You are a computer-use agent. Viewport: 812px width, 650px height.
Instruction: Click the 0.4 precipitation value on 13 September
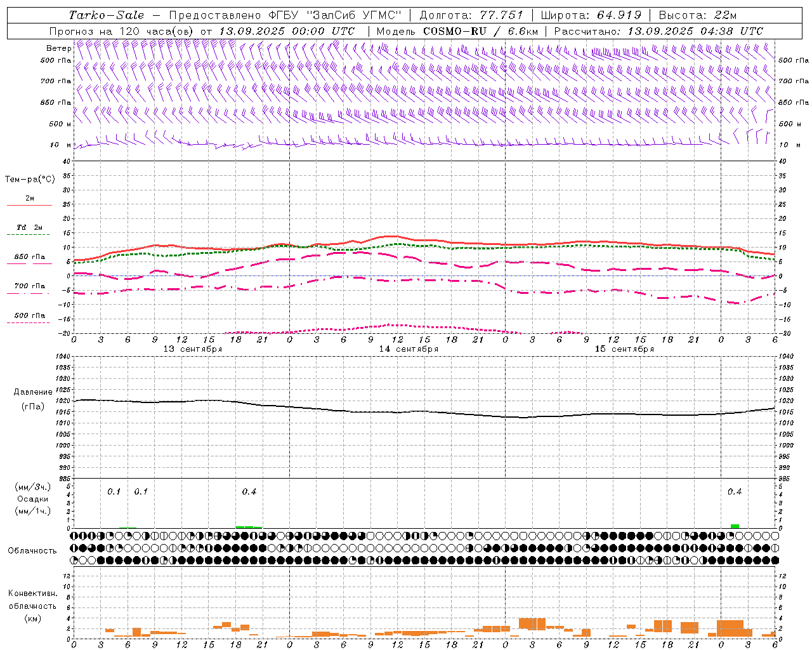pyautogui.click(x=249, y=492)
